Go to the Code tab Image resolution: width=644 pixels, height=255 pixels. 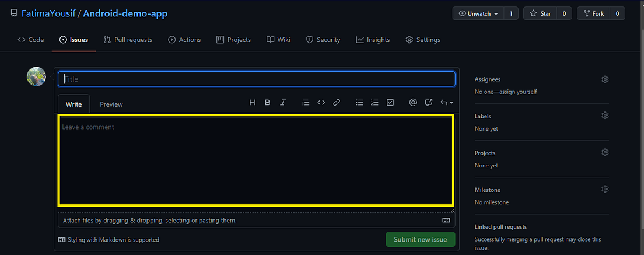(31, 40)
